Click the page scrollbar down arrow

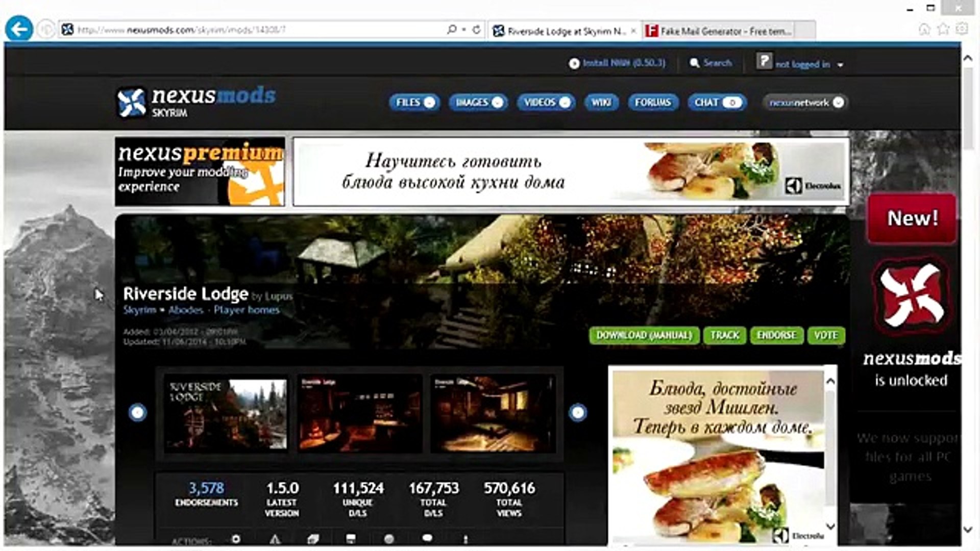(x=967, y=530)
